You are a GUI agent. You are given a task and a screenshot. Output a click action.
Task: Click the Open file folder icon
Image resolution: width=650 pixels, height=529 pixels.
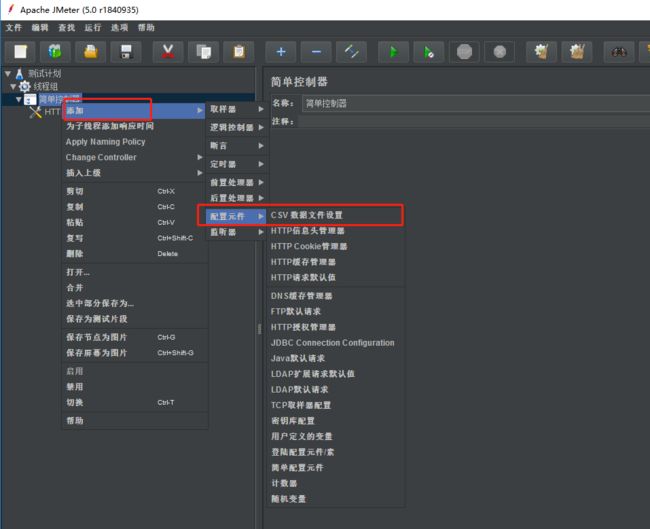[x=90, y=52]
